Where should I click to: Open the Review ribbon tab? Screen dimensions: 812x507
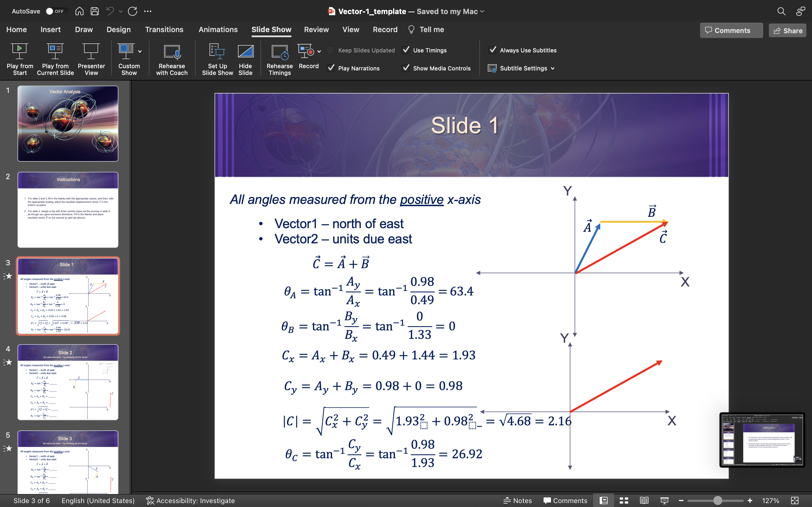[316, 30]
